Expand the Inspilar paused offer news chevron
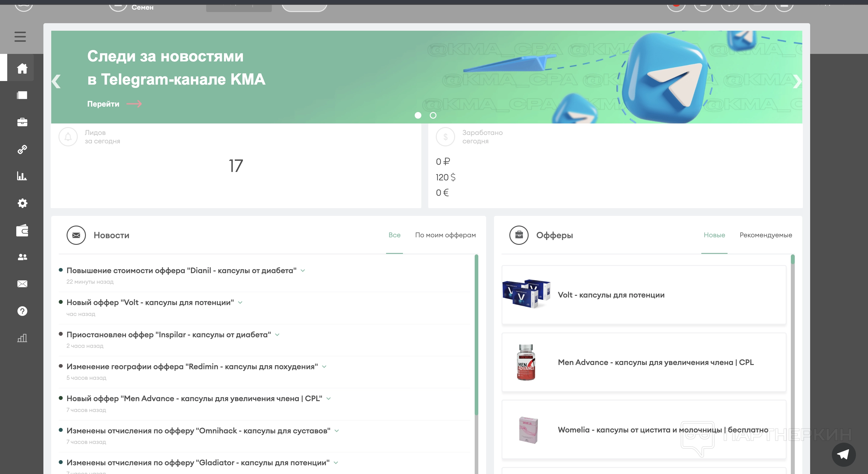 click(x=277, y=335)
